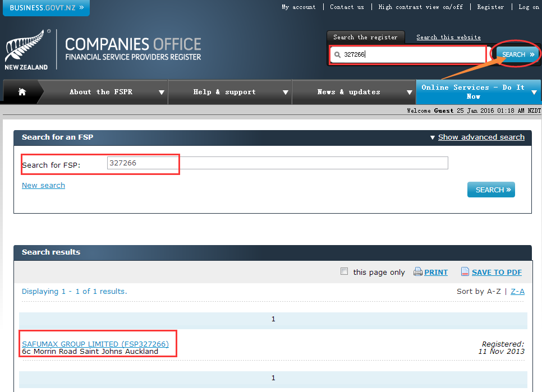The width and height of the screenshot is (542, 392).
Task: Open My account link
Action: pyautogui.click(x=298, y=7)
